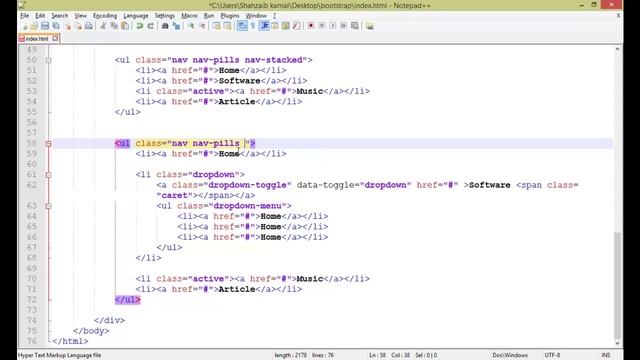This screenshot has height=360, width=640.
Task: Click the Close document toolbar icon
Action: pyautogui.click(x=67, y=26)
